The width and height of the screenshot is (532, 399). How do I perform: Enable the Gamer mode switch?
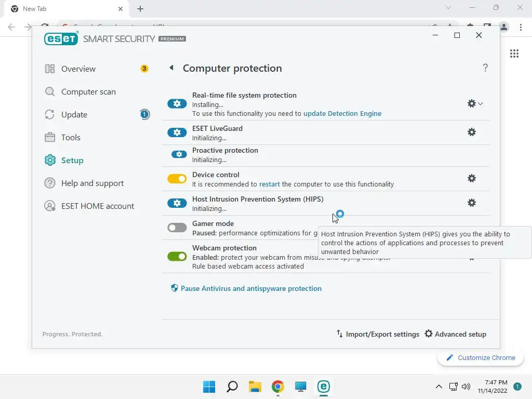coord(177,228)
